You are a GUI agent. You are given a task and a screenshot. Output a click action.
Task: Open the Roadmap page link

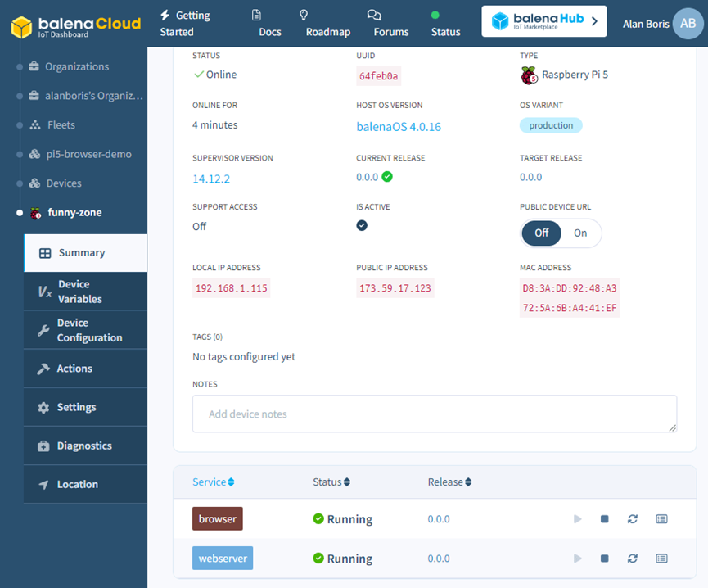point(328,32)
